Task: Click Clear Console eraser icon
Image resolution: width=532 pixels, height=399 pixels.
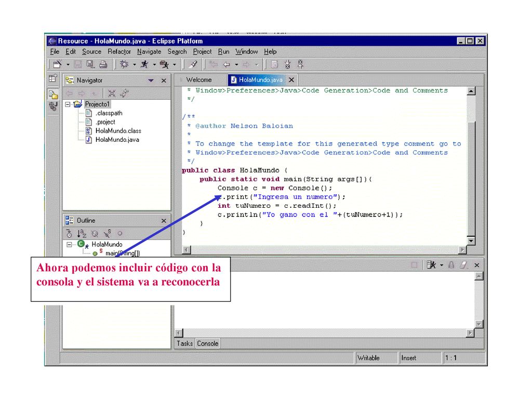Action: 464,265
